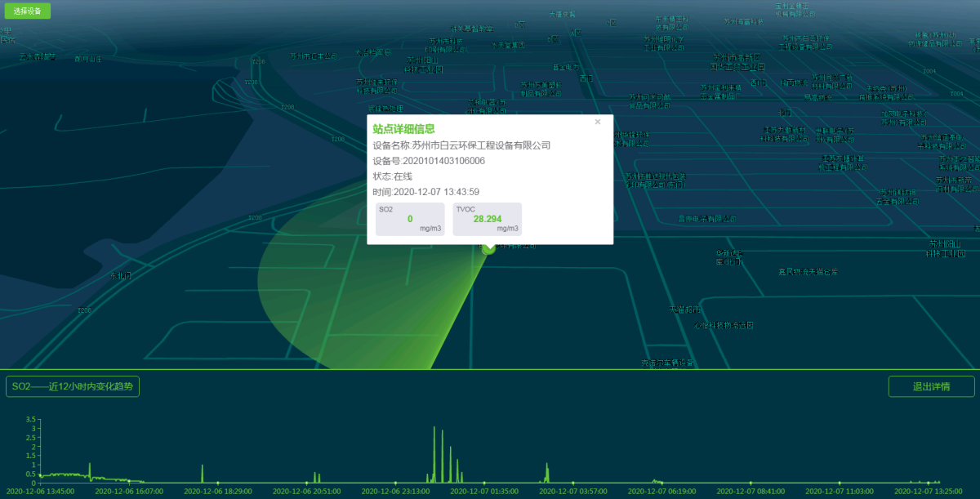Click the tallest SO2 spike in chart
This screenshot has height=499, width=980.
[434, 453]
